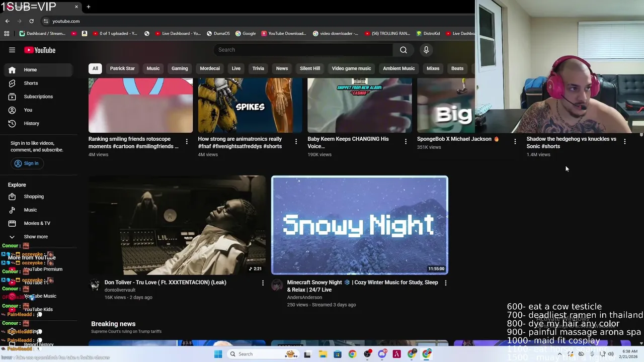This screenshot has width=644, height=362.
Task: Play the Snowy Night video thumbnail
Action: click(x=360, y=225)
